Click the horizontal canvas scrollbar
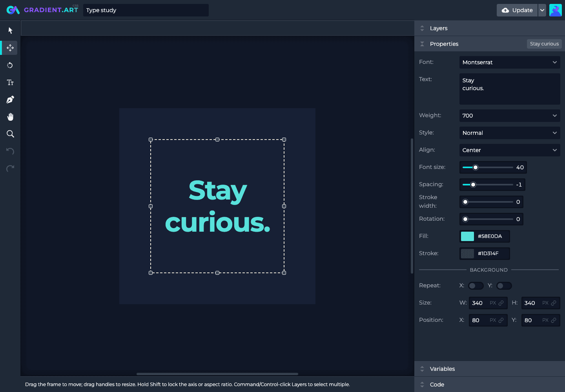565x392 pixels. tap(217, 374)
